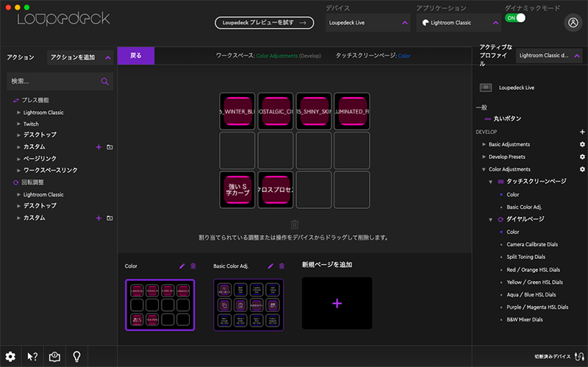Select the Basic Color Adj. page thumbnail
This screenshot has height=367, width=588.
click(x=248, y=305)
